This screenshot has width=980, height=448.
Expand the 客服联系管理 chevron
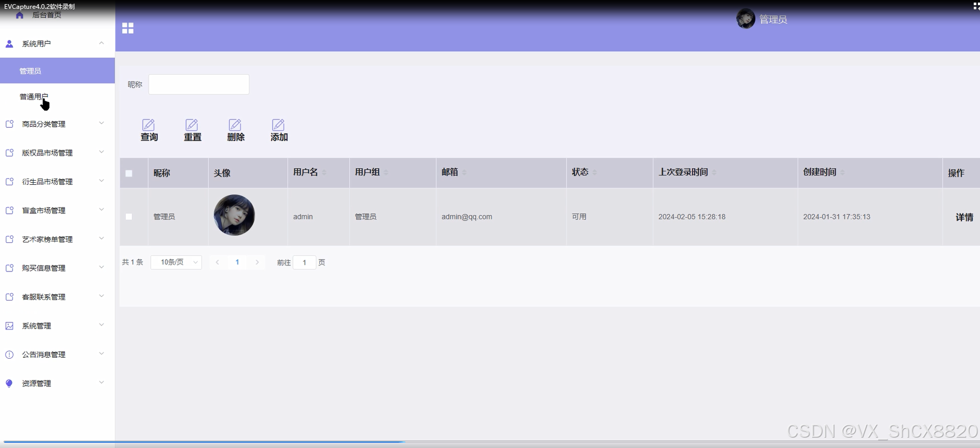[x=101, y=296]
